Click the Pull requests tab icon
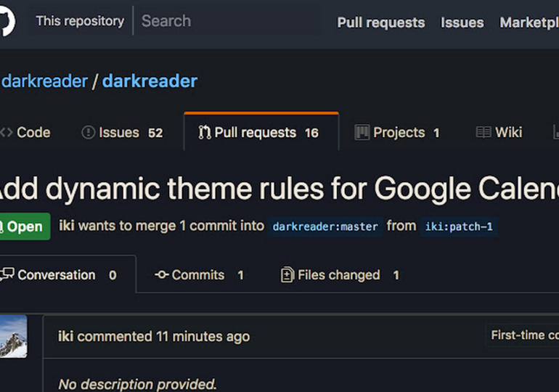 point(205,133)
